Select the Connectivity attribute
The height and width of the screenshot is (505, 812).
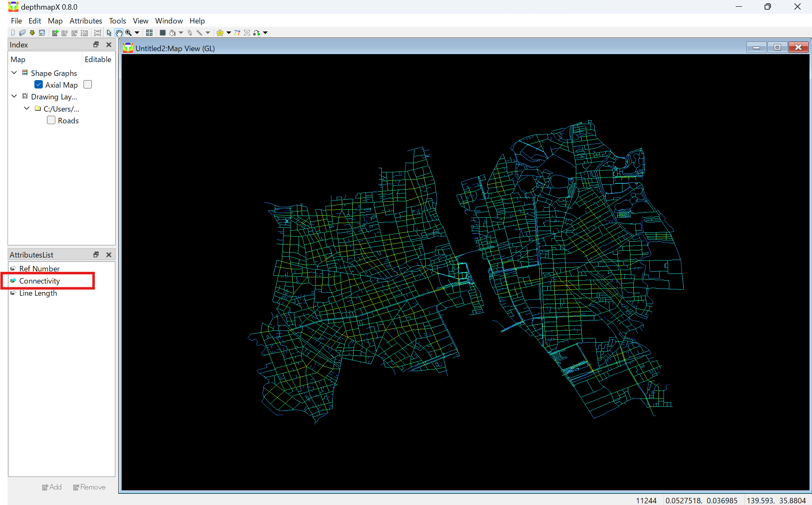pos(39,281)
